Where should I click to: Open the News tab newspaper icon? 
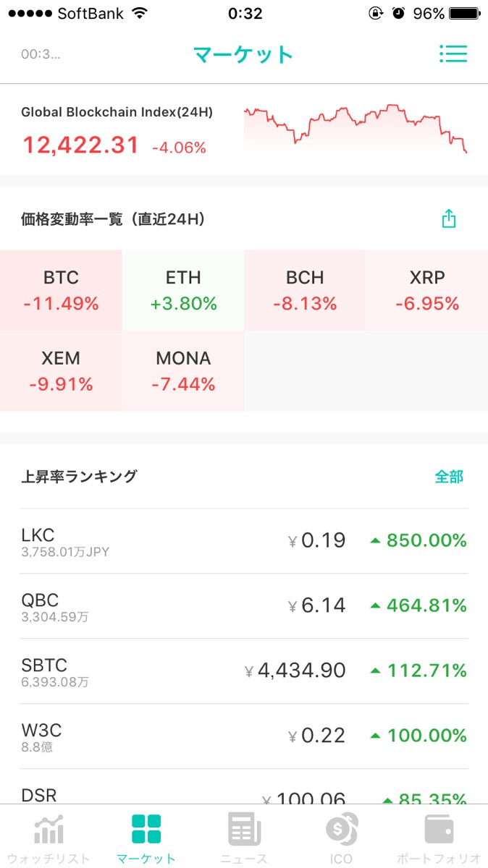244,830
